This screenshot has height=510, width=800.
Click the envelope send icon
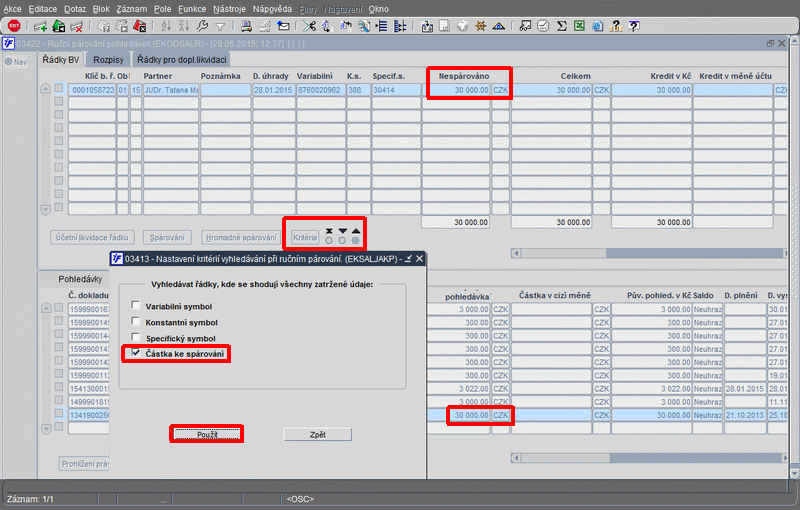coord(283,26)
